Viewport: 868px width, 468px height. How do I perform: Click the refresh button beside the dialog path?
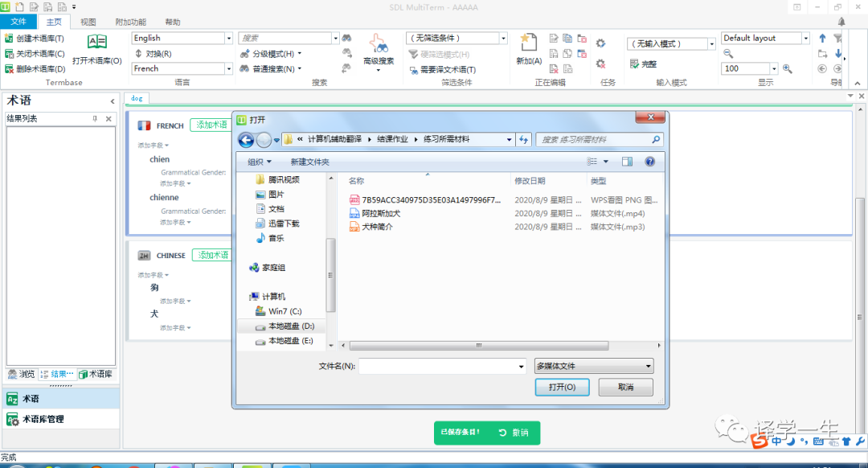point(524,140)
